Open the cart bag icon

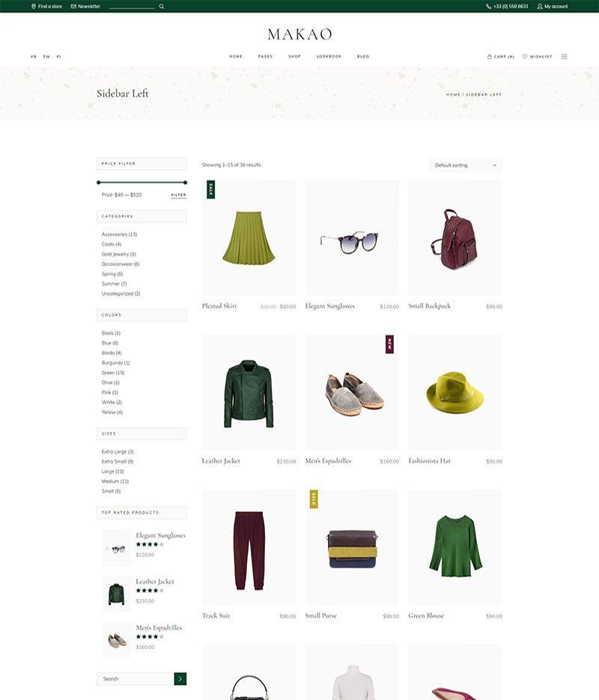490,56
